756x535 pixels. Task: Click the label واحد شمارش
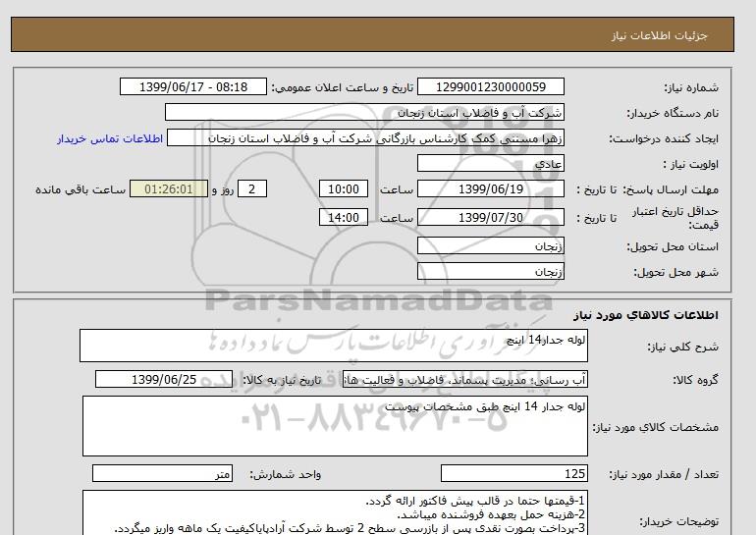(x=286, y=475)
